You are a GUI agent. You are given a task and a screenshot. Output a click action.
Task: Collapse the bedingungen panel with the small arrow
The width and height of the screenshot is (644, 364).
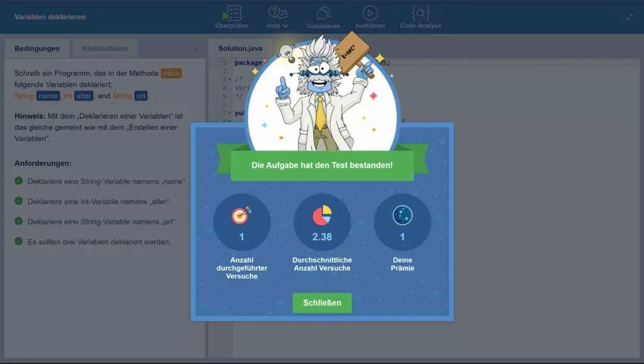tap(197, 49)
